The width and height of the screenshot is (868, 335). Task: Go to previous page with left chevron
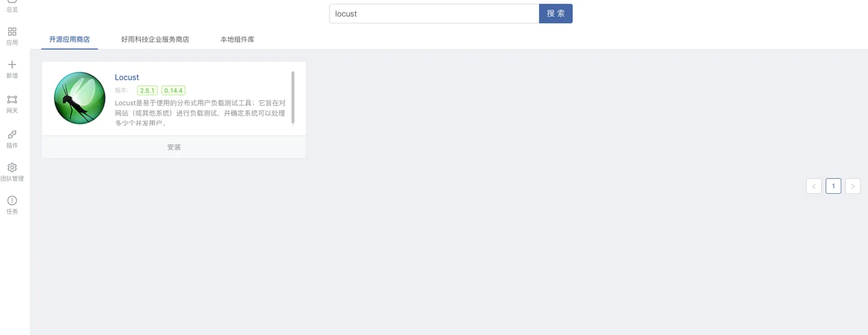pos(814,186)
